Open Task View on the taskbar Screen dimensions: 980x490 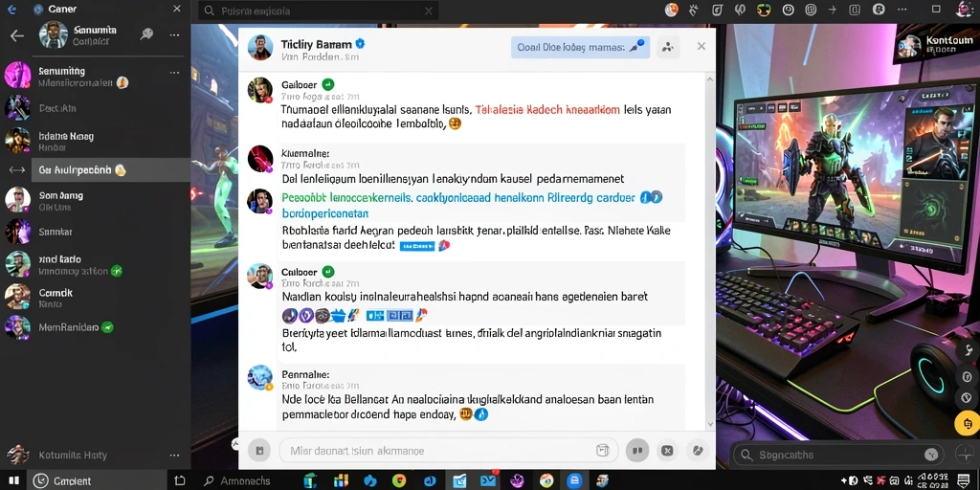[180, 480]
